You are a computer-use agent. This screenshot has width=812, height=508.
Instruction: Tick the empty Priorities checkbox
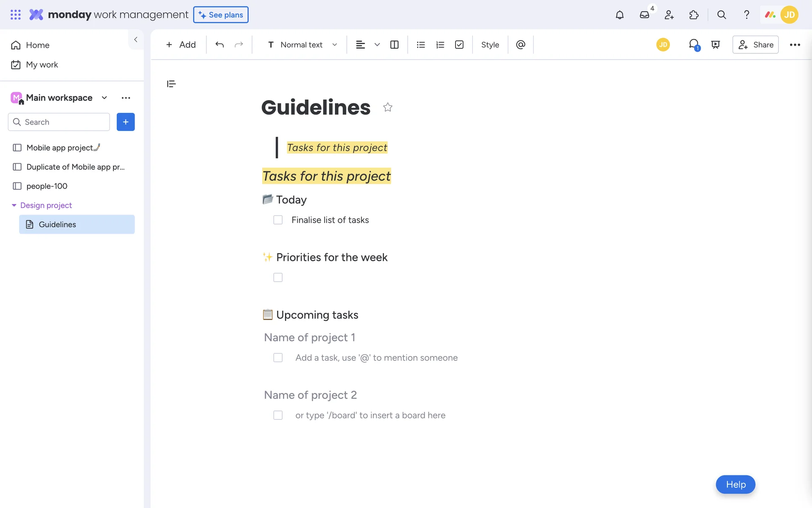(278, 277)
